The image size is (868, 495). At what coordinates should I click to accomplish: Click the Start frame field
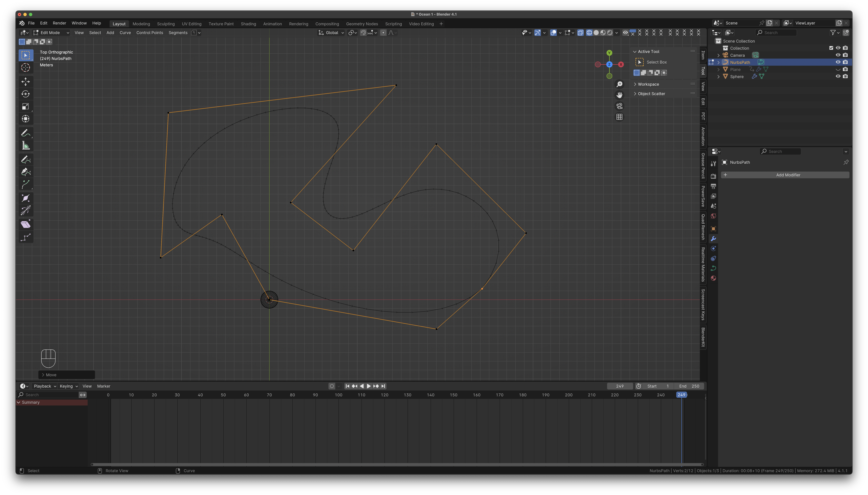click(x=658, y=386)
